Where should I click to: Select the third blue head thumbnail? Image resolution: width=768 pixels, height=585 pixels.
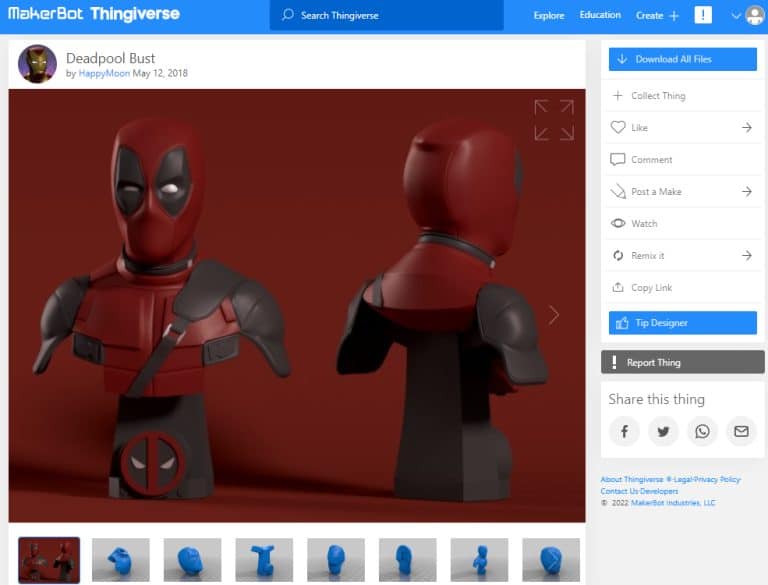(x=192, y=560)
